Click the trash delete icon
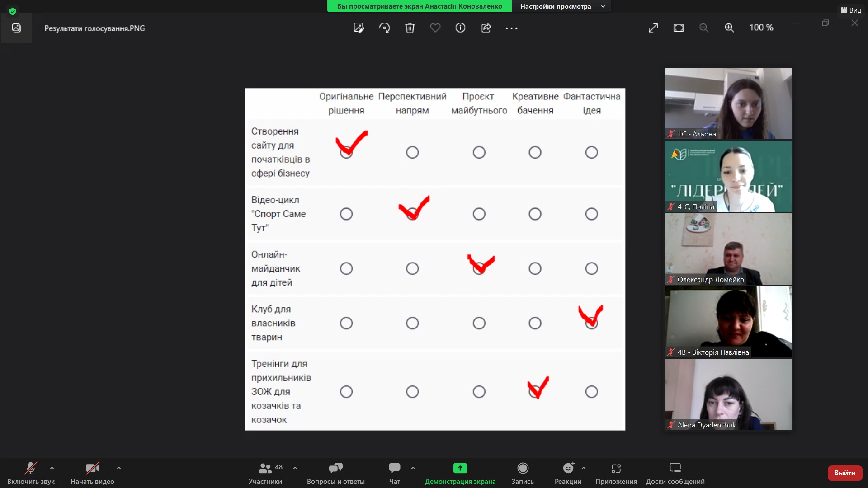Screen dimensions: 868x488 [410, 28]
